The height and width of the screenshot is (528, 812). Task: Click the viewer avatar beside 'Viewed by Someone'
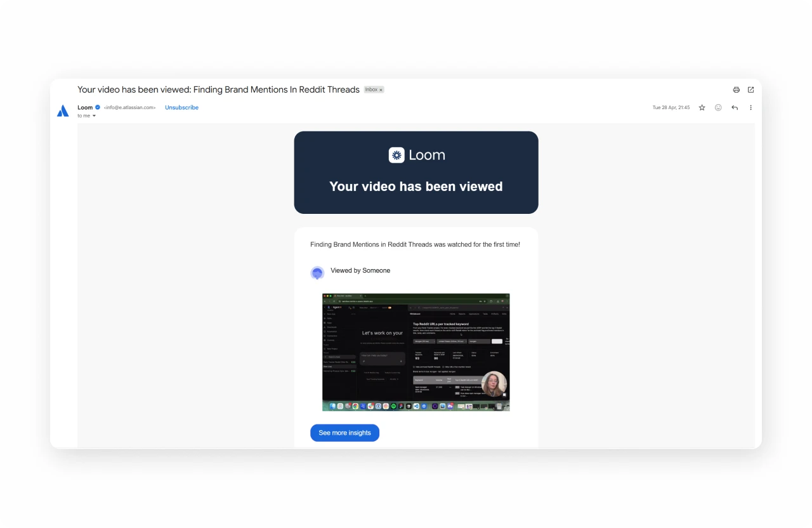(317, 273)
